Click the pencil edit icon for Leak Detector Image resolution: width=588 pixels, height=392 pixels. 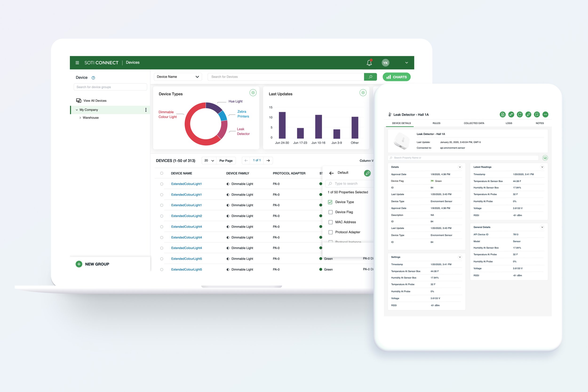pos(528,115)
